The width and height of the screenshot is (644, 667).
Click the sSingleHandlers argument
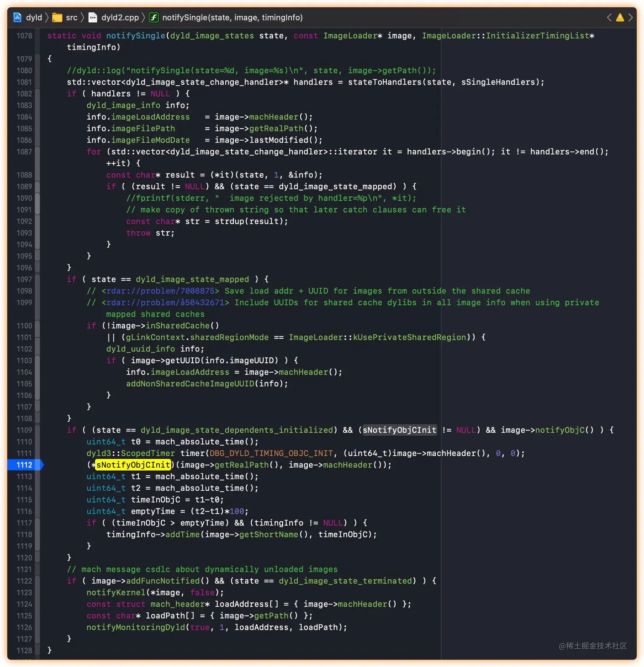click(498, 82)
